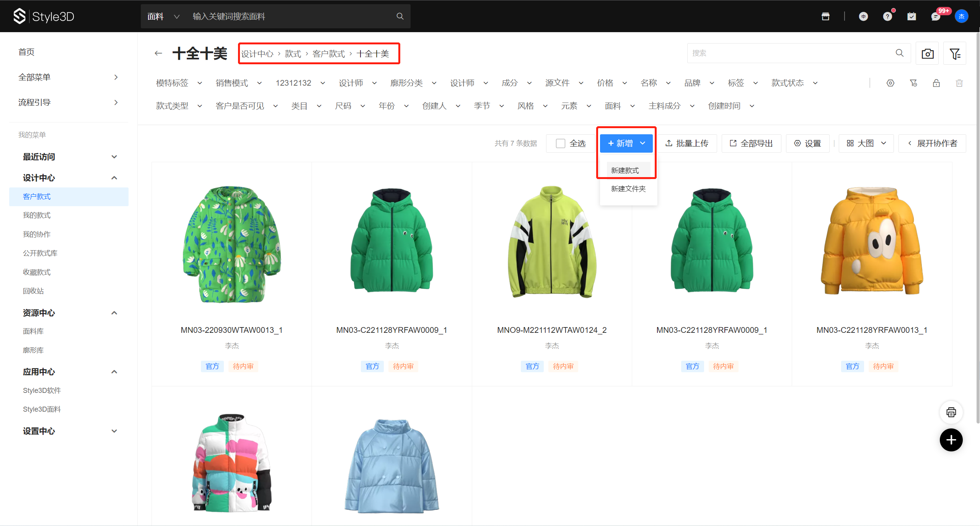Image resolution: width=980 pixels, height=526 pixels.
Task: Expand the 款式状态 filter
Action: tap(794, 83)
